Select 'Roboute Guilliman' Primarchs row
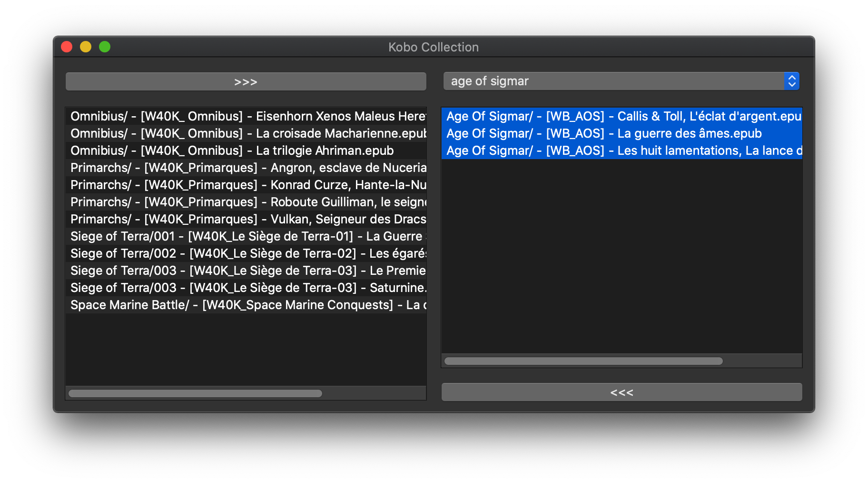 click(x=246, y=202)
